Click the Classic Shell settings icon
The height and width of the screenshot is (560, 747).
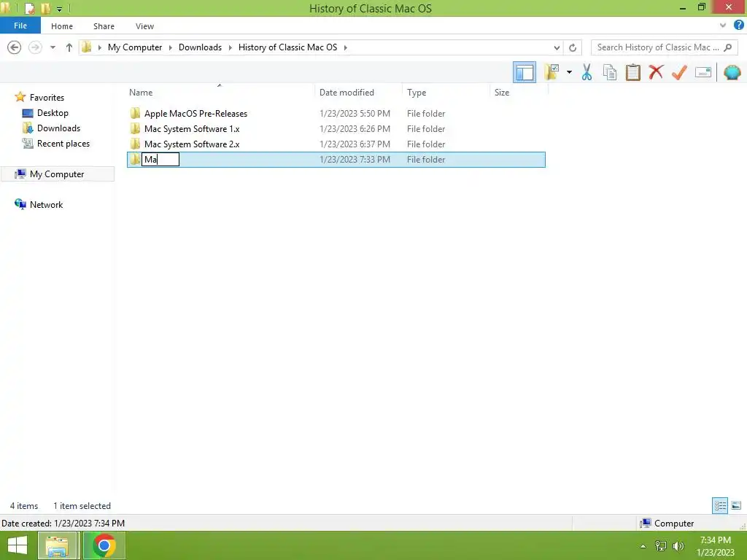pos(732,72)
